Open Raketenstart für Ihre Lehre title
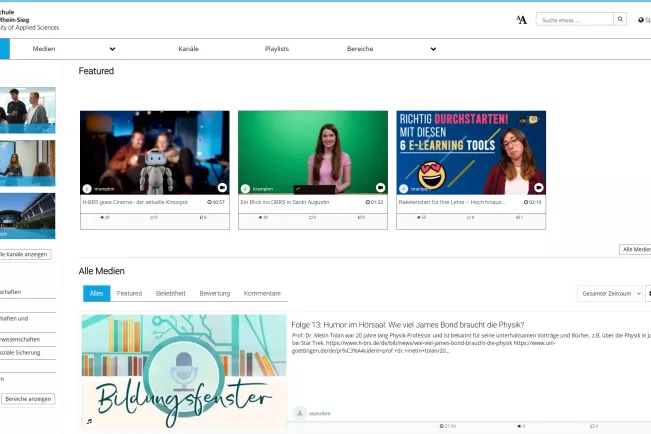 452,202
